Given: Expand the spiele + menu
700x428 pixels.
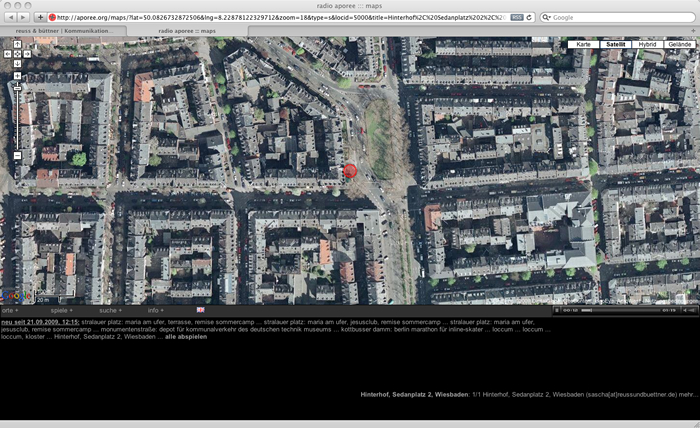Looking at the screenshot, I should 61,310.
